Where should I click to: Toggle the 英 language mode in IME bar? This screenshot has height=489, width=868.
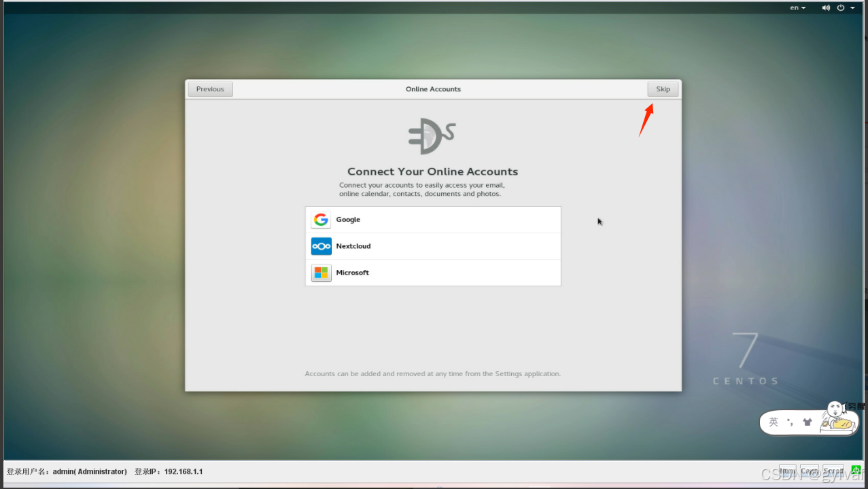(774, 422)
